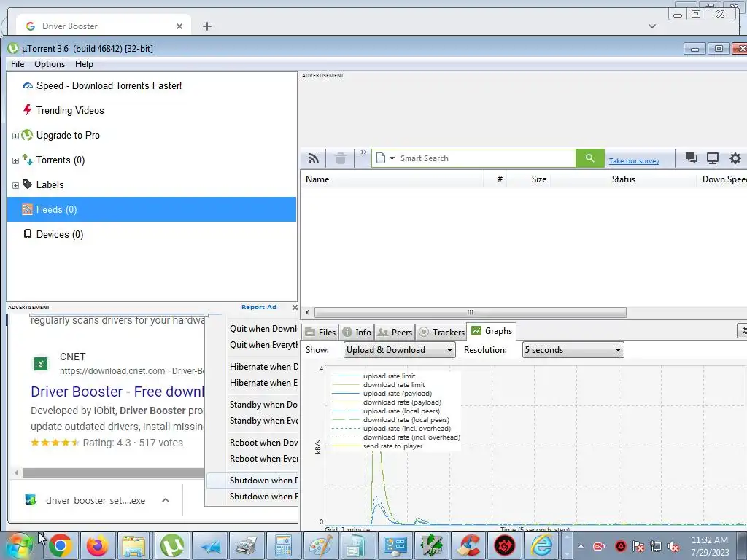Expand the Upgrade to Pro node
The image size is (747, 560).
point(15,136)
